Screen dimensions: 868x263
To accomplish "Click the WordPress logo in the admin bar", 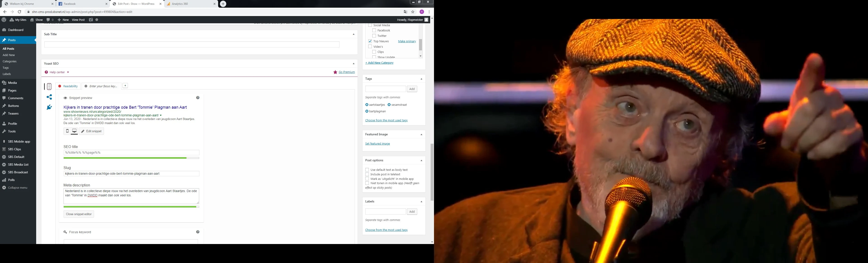I will (4, 19).
